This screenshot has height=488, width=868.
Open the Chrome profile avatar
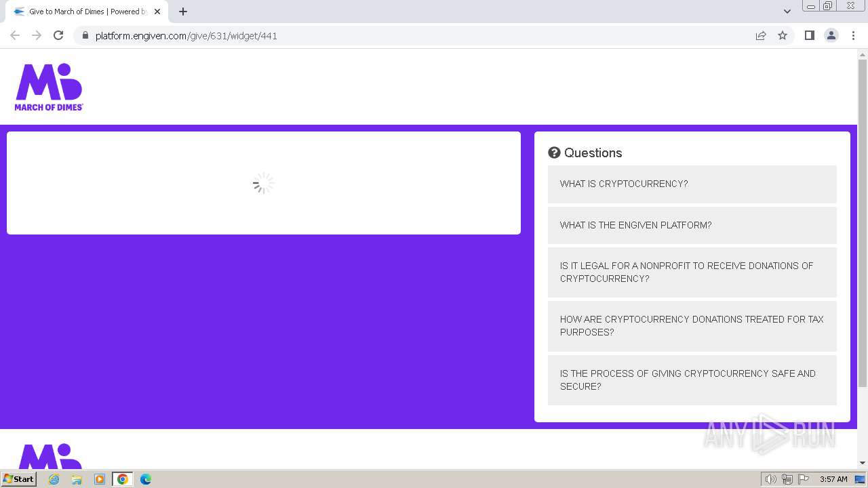(831, 35)
